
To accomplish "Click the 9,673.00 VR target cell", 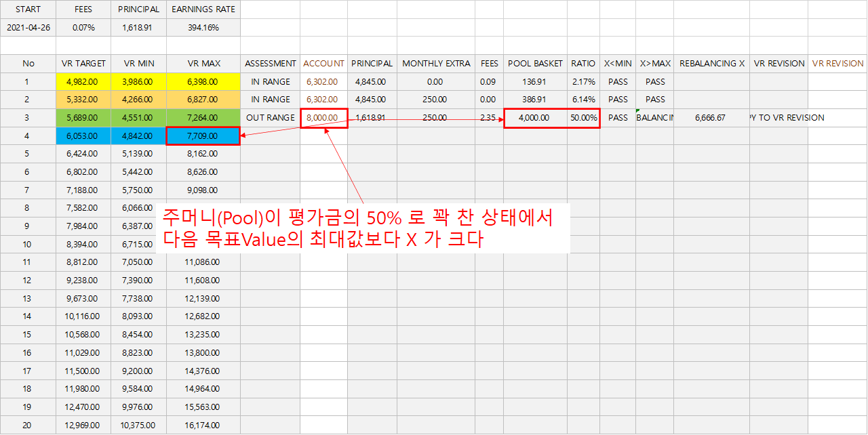I will [x=83, y=299].
